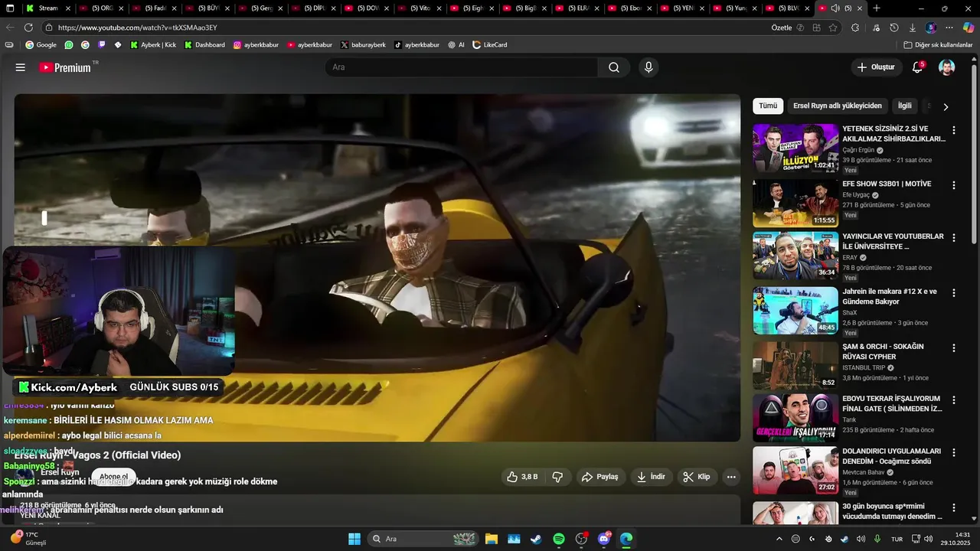Open options for YAYINCILAR VE YOUTUBERLAR video
The height and width of the screenshot is (551, 980).
pyautogui.click(x=954, y=238)
